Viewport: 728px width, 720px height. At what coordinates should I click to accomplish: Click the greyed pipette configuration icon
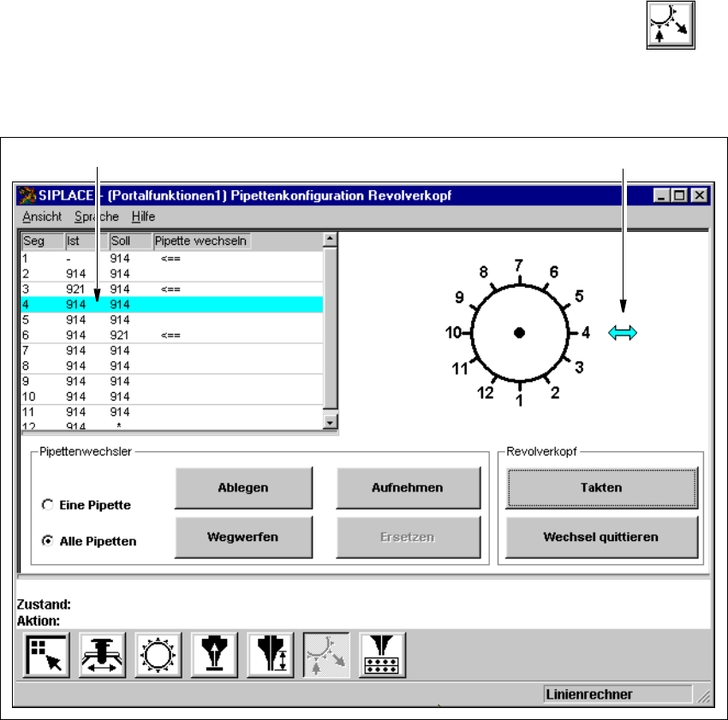coord(326,655)
